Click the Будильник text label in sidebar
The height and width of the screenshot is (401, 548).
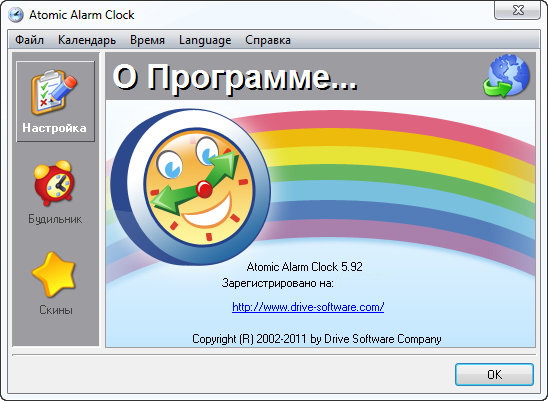[x=55, y=219]
